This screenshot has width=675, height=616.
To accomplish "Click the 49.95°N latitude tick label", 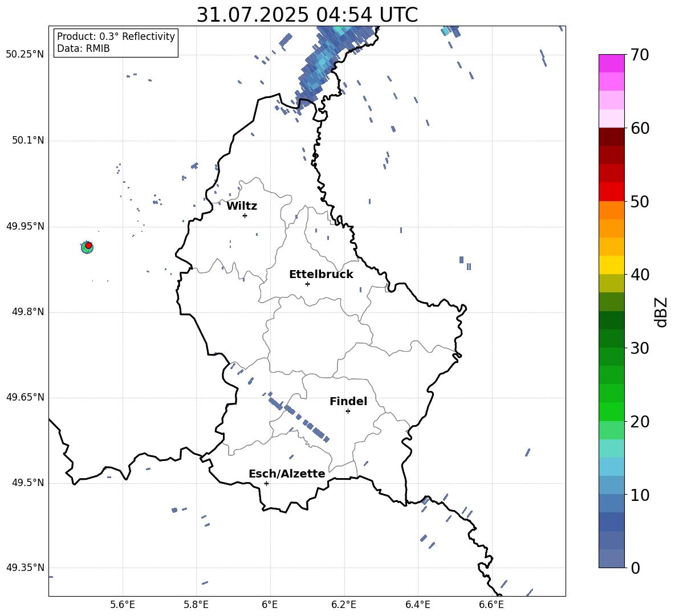I will 25,226.
